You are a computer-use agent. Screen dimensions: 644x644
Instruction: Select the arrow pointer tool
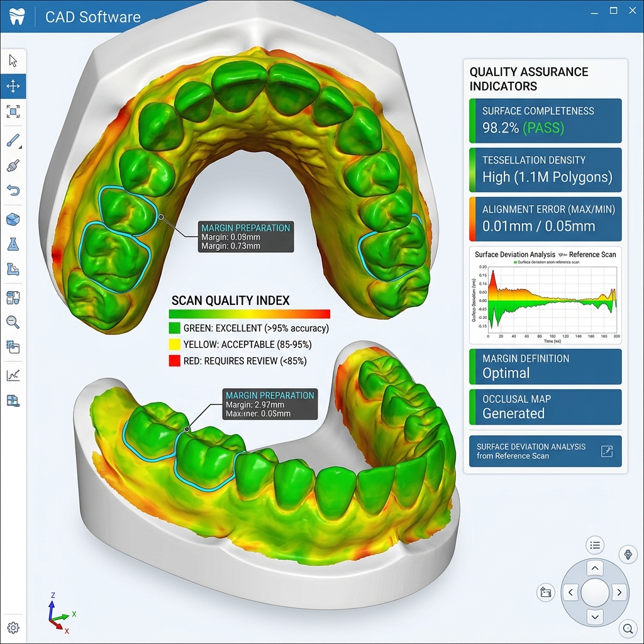click(x=13, y=61)
